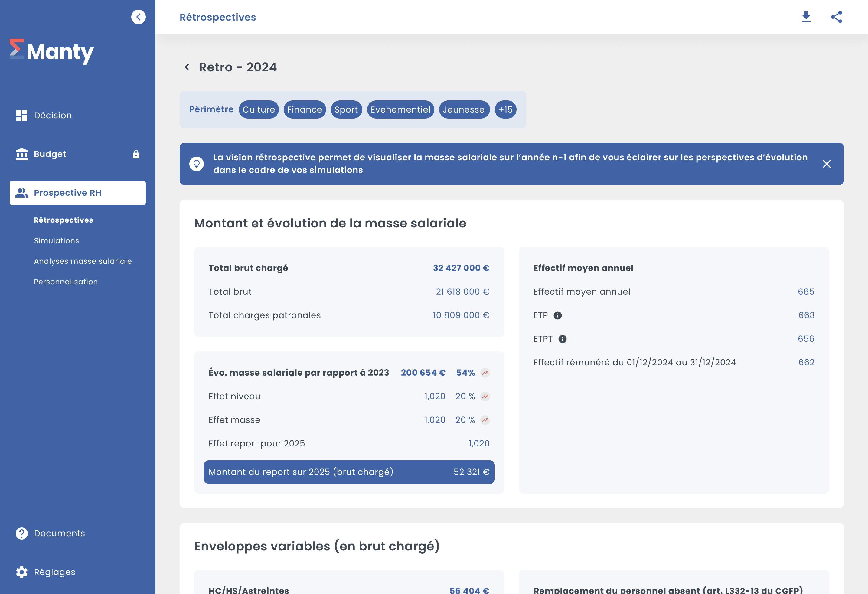868x594 pixels.
Task: Click the Jeunesse perimeter chip
Action: tap(464, 109)
